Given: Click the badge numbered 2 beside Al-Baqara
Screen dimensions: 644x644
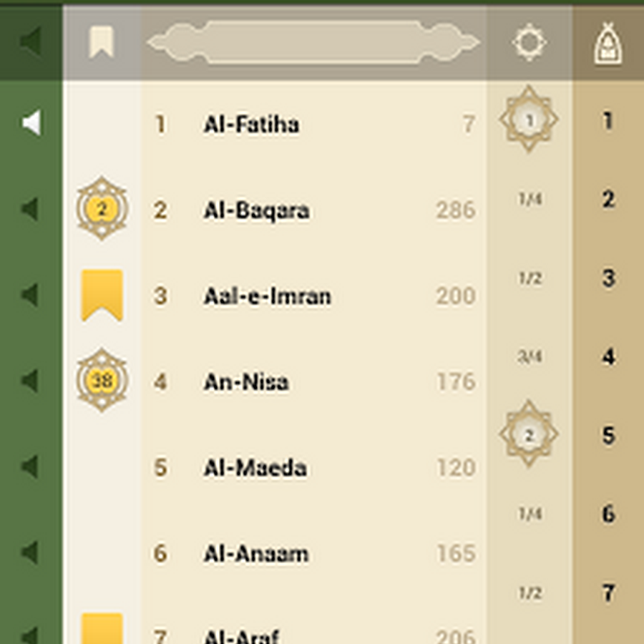Looking at the screenshot, I should tap(102, 209).
